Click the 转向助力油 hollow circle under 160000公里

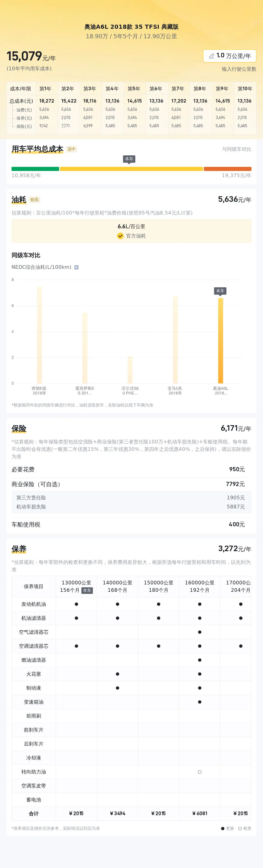[x=200, y=772]
